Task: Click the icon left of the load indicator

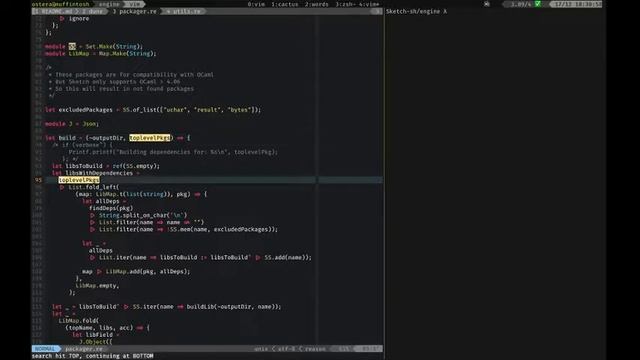Action: tap(487, 4)
